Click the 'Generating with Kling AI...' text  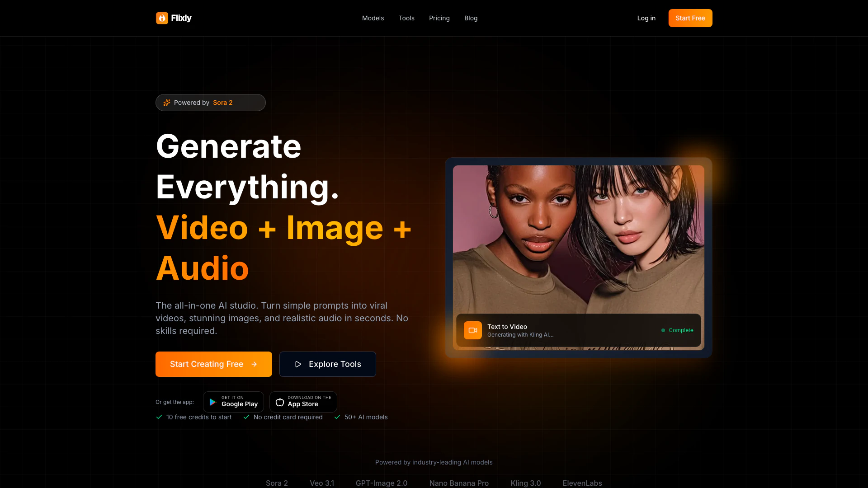tap(520, 335)
